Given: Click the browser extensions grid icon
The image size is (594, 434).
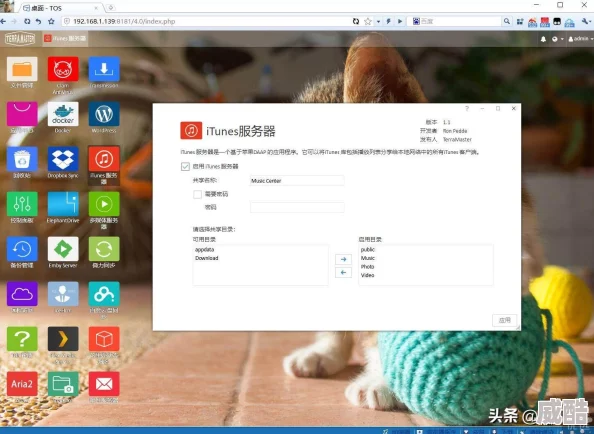Looking at the screenshot, I should [520, 22].
